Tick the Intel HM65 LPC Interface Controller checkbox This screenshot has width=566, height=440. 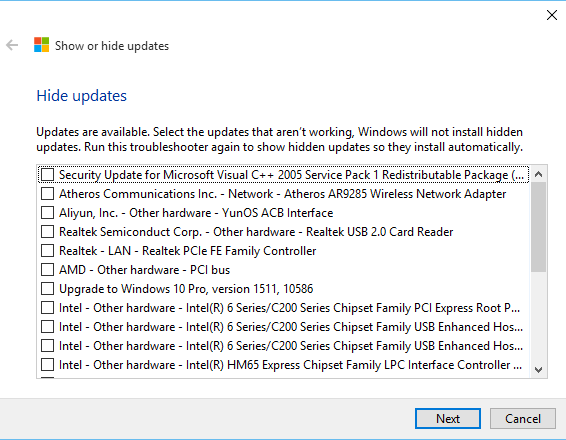pyautogui.click(x=47, y=365)
